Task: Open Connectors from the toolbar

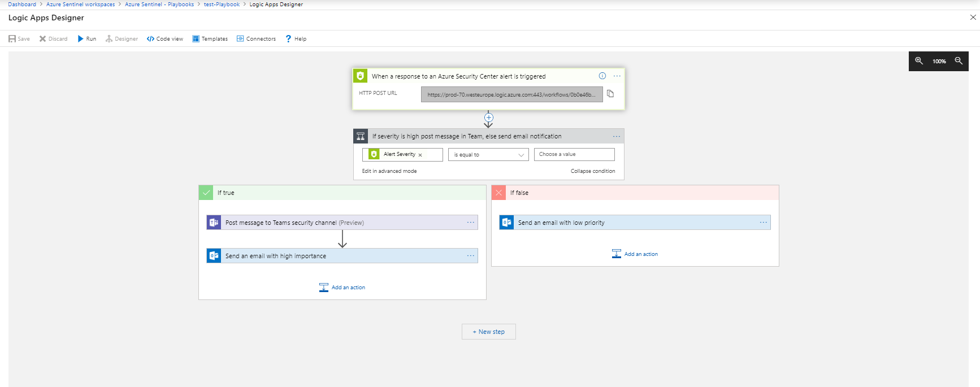Action: 256,39
